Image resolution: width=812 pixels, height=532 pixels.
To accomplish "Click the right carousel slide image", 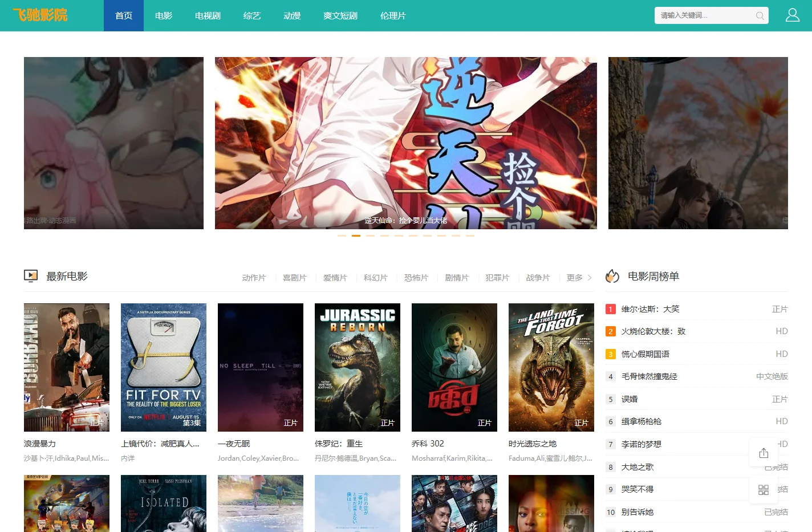I will pyautogui.click(x=698, y=143).
